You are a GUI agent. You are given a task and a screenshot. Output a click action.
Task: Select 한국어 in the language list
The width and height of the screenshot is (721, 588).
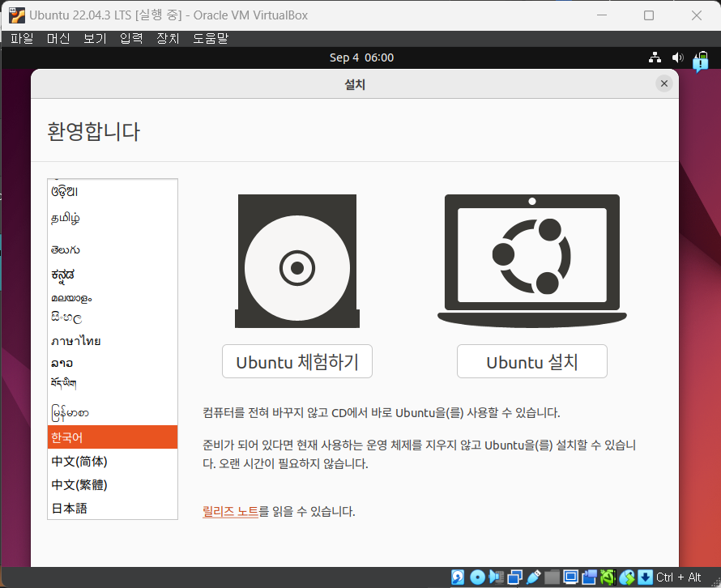click(113, 437)
